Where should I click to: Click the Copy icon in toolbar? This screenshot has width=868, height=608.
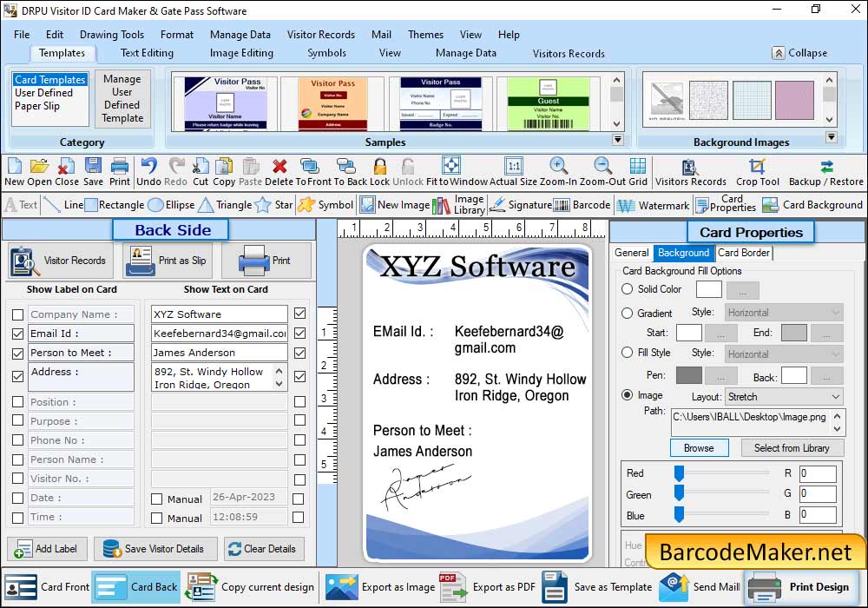[x=224, y=166]
